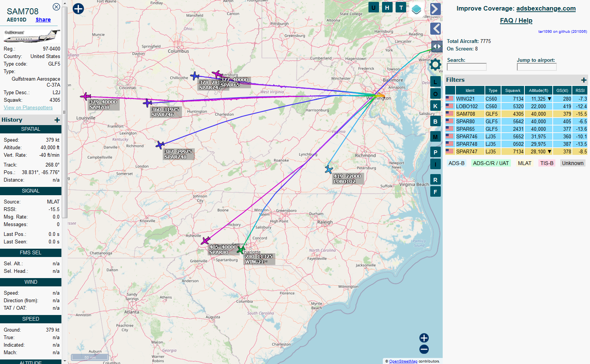Select the SPAR65 aircraft icon on map
The height and width of the screenshot is (364, 590).
click(216, 74)
